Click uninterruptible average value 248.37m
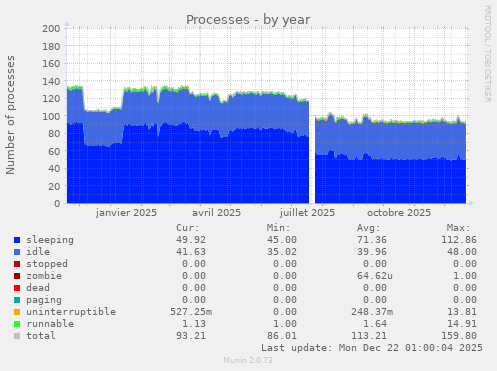Viewport: 497px width, 371px height. [372, 312]
